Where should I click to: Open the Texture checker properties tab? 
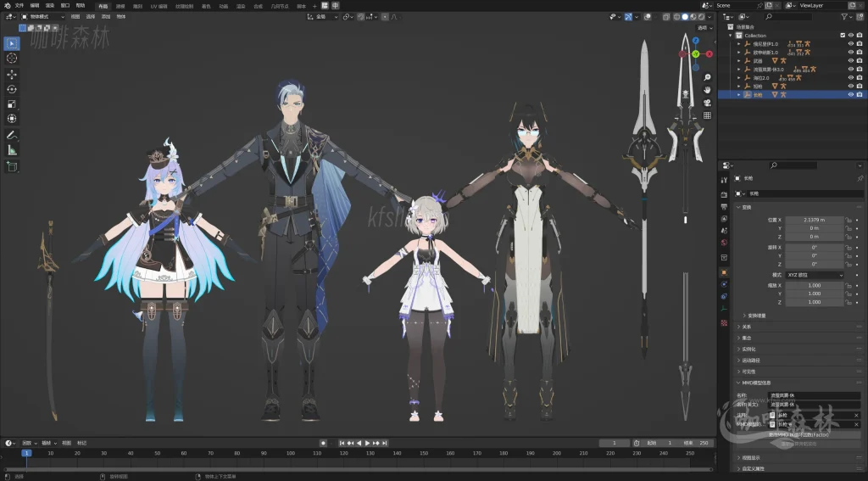point(724,322)
